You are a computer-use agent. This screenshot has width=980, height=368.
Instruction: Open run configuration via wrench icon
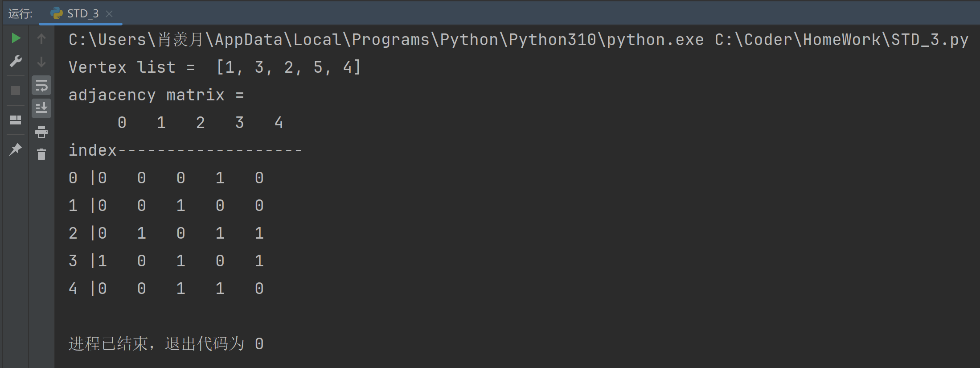tap(16, 61)
